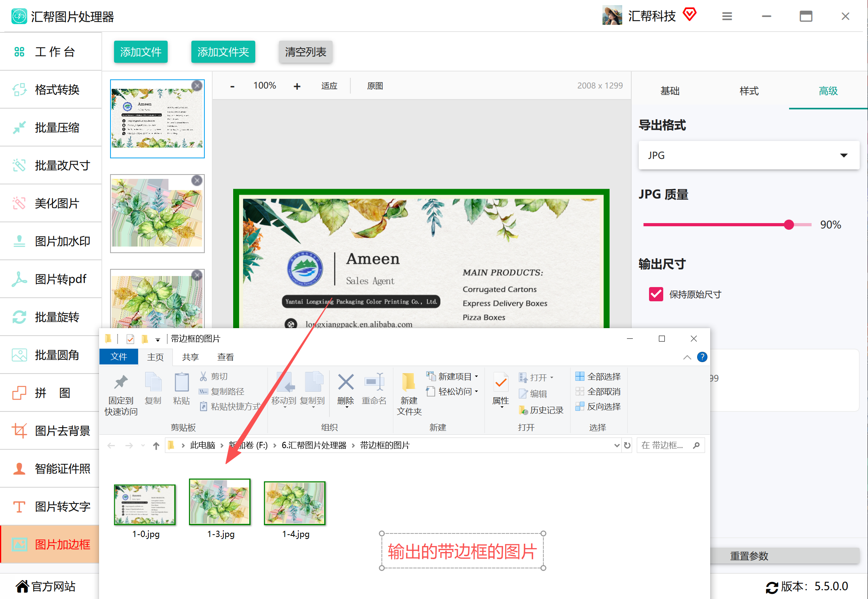Viewport: 868px width, 599px height.
Task: Open the 格式转换 format conversion tool
Action: (x=51, y=90)
